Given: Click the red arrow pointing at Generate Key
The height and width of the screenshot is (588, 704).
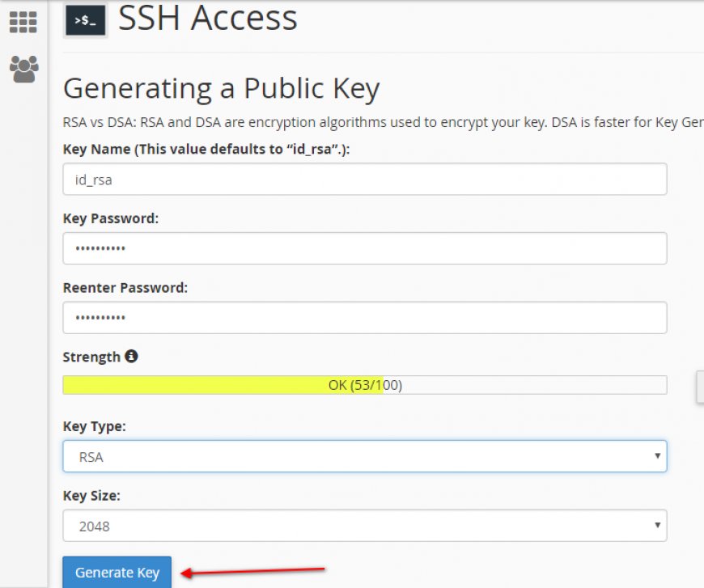Looking at the screenshot, I should 252,571.
